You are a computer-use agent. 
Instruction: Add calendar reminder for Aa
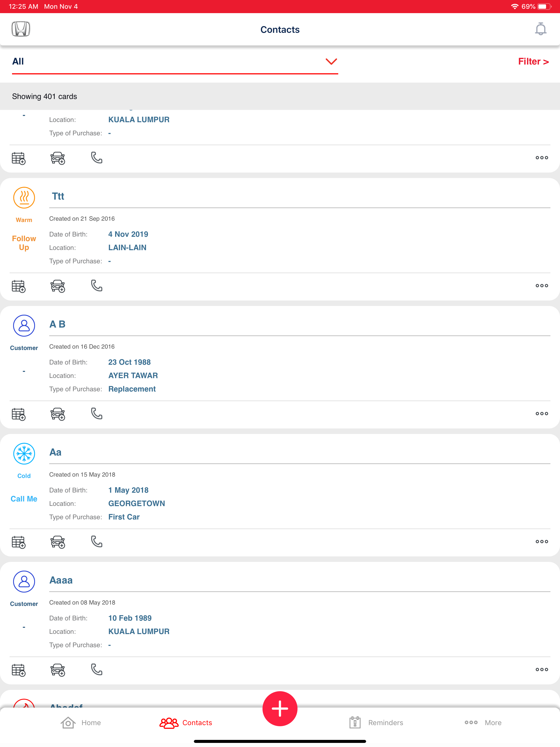click(x=19, y=542)
